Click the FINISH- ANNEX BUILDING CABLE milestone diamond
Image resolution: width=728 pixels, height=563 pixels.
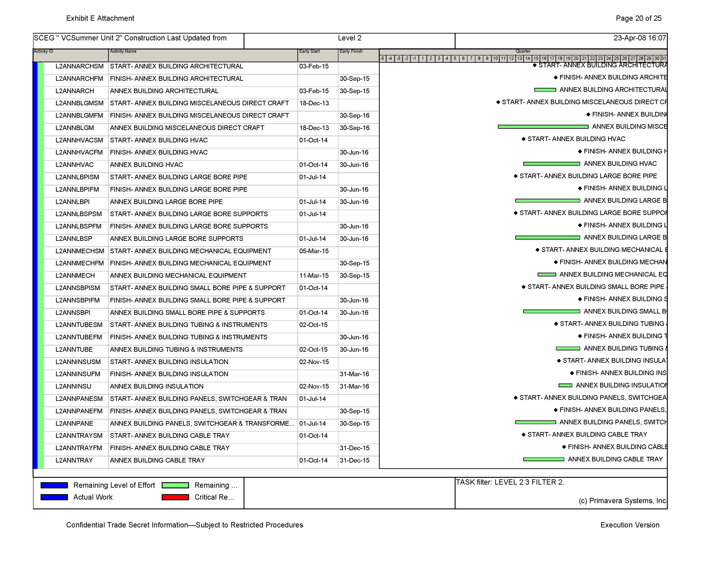pyautogui.click(x=564, y=447)
